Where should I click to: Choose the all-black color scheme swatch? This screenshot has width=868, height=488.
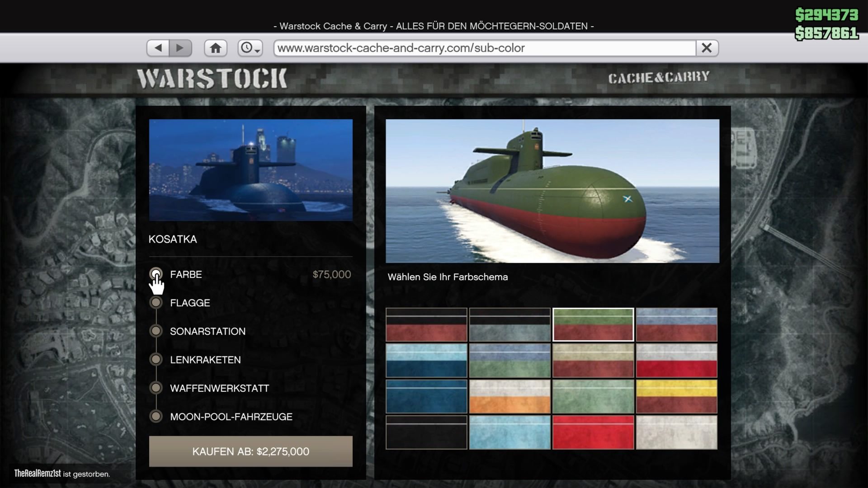426,432
